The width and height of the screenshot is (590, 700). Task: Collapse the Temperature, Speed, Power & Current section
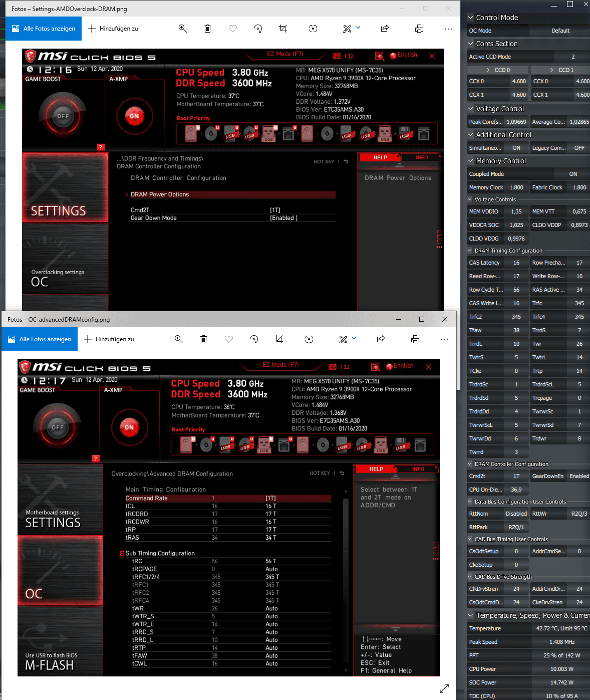[x=470, y=615]
